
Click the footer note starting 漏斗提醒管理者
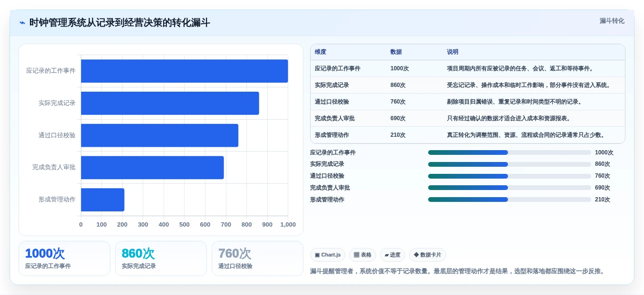pos(459,271)
